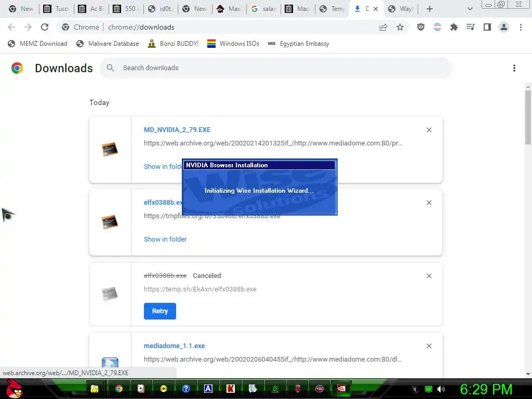
Task: Open the NVIDIA installer taskbar item
Action: pos(341,389)
